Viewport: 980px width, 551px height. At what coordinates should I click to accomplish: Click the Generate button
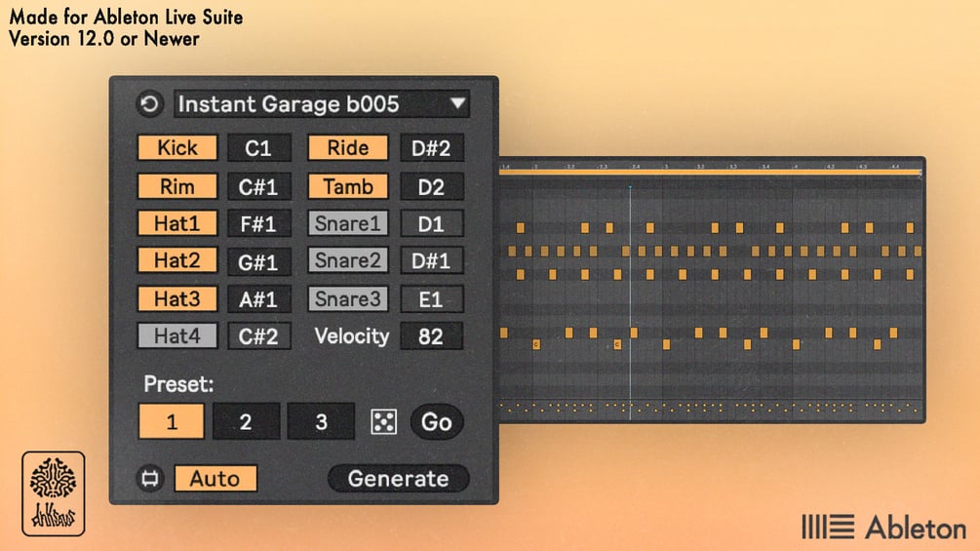point(398,479)
